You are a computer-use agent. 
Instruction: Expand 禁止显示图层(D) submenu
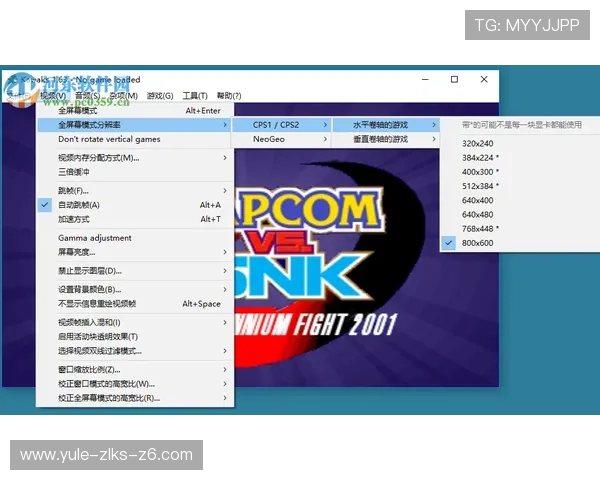[x=135, y=271]
